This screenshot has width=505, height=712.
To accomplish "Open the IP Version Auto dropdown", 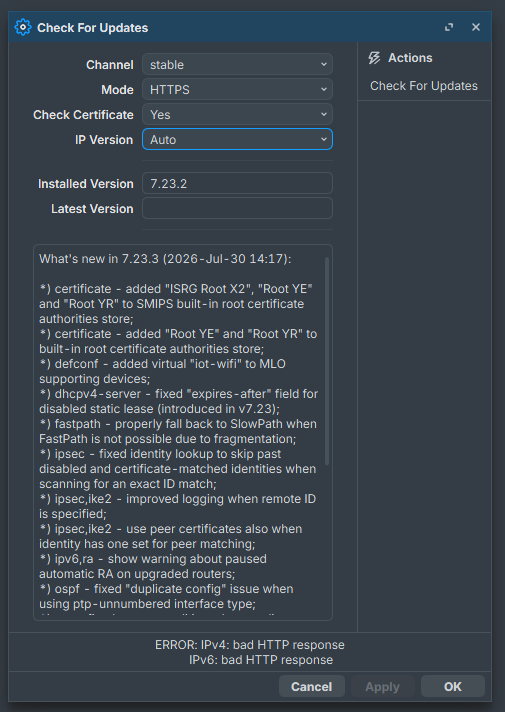I will 238,139.
